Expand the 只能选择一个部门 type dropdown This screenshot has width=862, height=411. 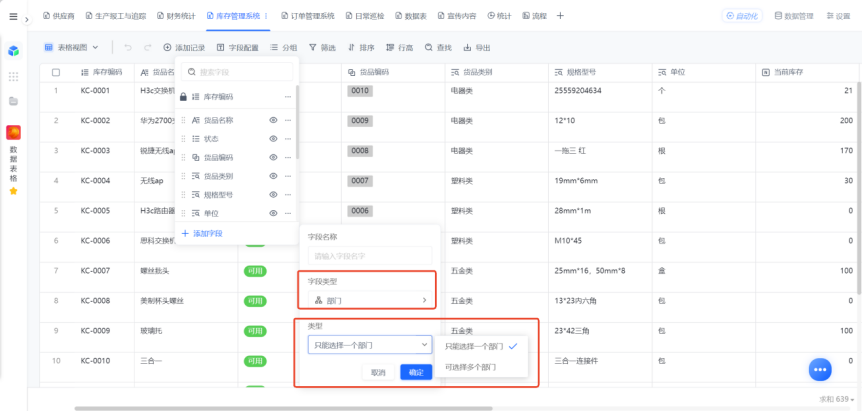370,345
